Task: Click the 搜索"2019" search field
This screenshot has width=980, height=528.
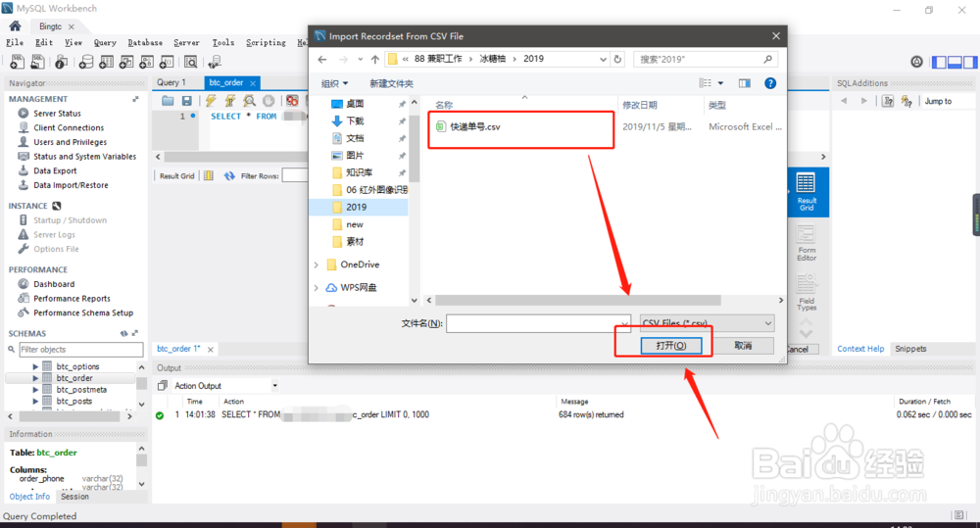Action: click(705, 60)
